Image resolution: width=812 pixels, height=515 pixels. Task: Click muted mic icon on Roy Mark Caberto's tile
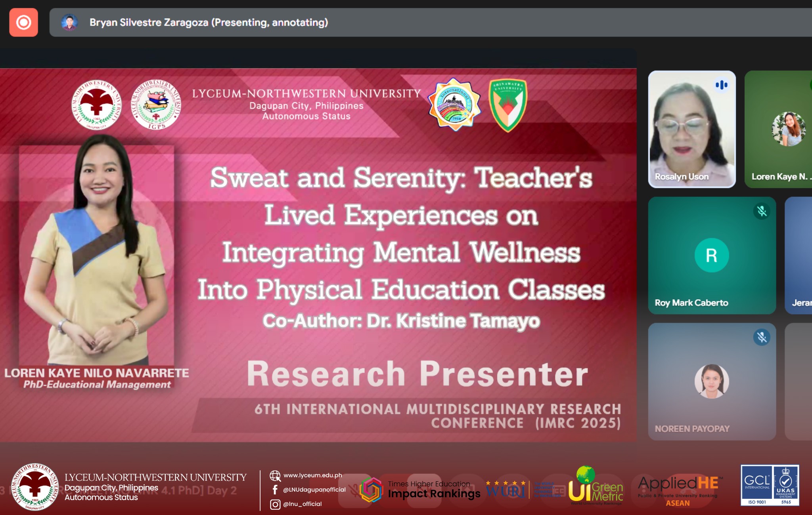(761, 211)
